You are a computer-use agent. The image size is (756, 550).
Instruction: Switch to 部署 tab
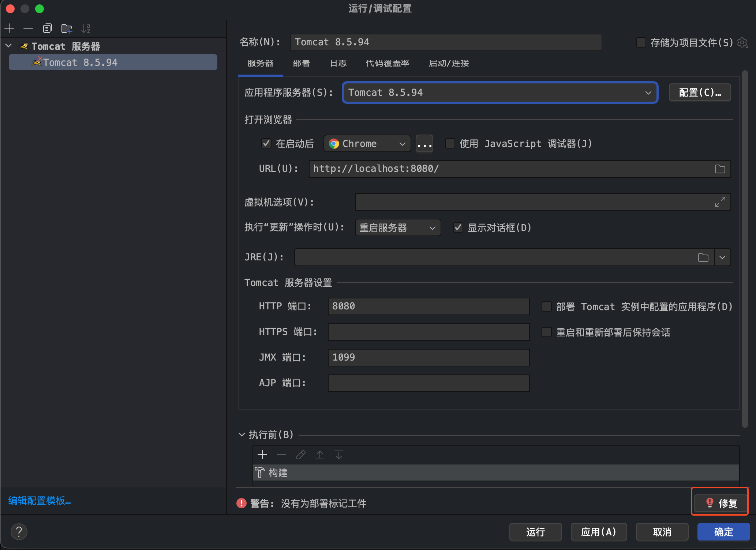point(301,63)
